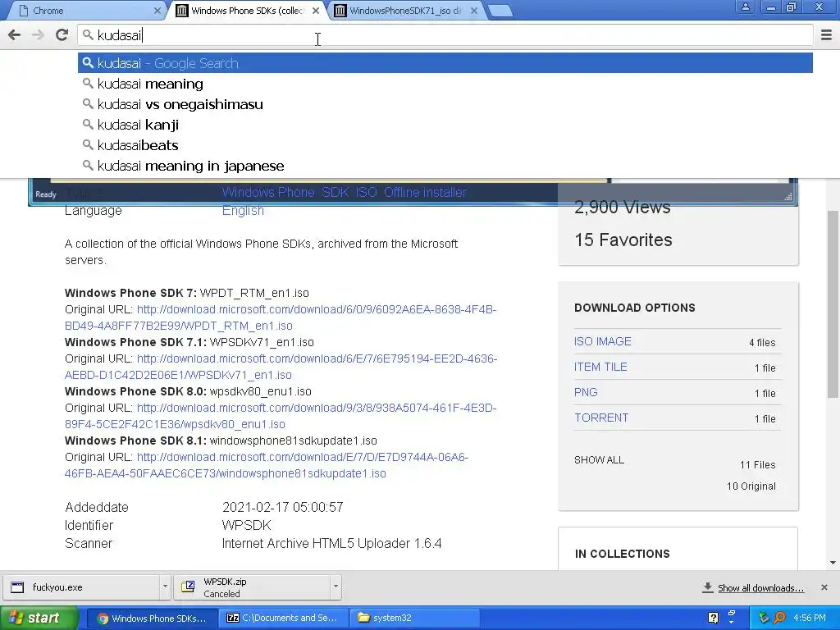Click the resize grip of the Ready status bar
The image size is (840, 630).
788,197
